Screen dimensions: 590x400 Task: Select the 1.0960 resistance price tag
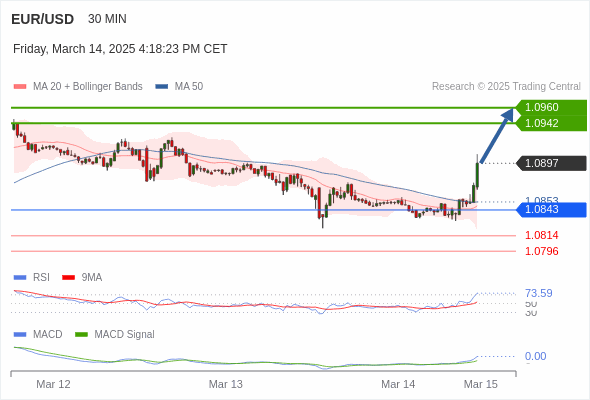(x=551, y=107)
